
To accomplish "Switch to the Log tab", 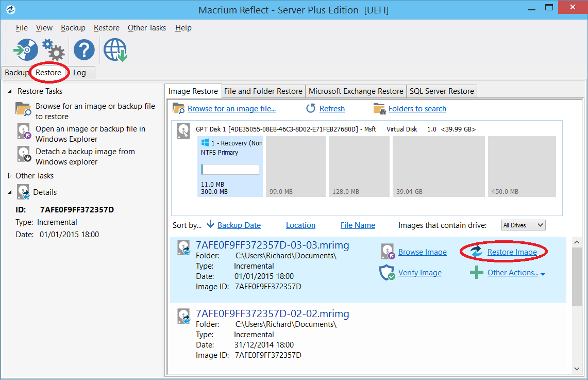I will [79, 73].
